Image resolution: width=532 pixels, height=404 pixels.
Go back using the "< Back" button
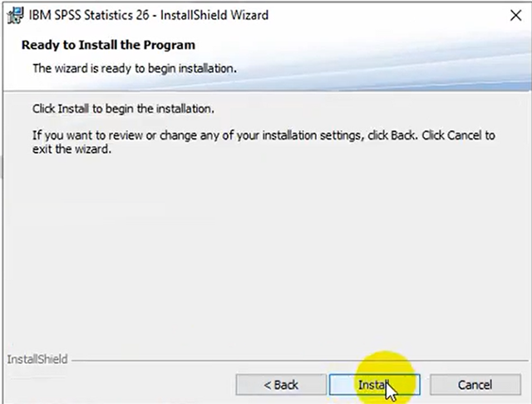pos(281,385)
